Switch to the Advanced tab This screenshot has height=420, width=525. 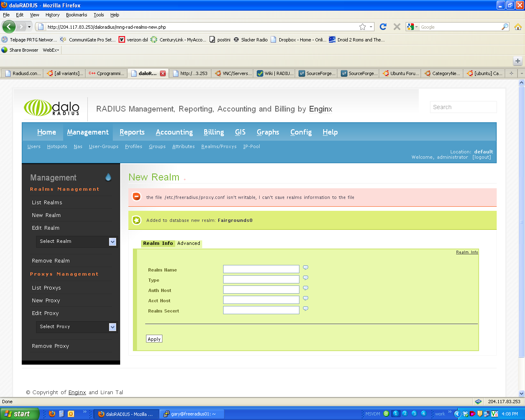(x=189, y=243)
